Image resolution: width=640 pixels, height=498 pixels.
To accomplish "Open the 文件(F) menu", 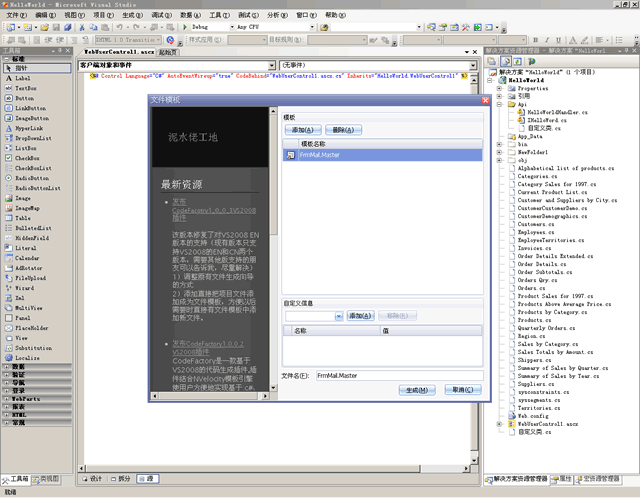I will (x=16, y=15).
